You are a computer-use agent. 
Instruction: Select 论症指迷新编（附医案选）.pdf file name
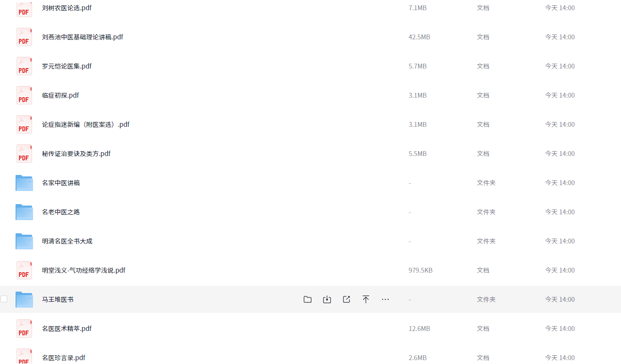point(86,124)
